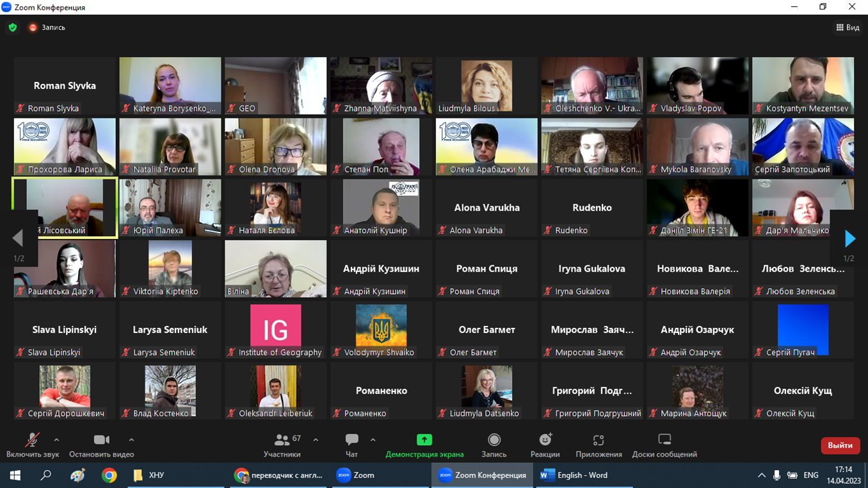Open Whiteboards (Доски сообщений)

(x=664, y=440)
